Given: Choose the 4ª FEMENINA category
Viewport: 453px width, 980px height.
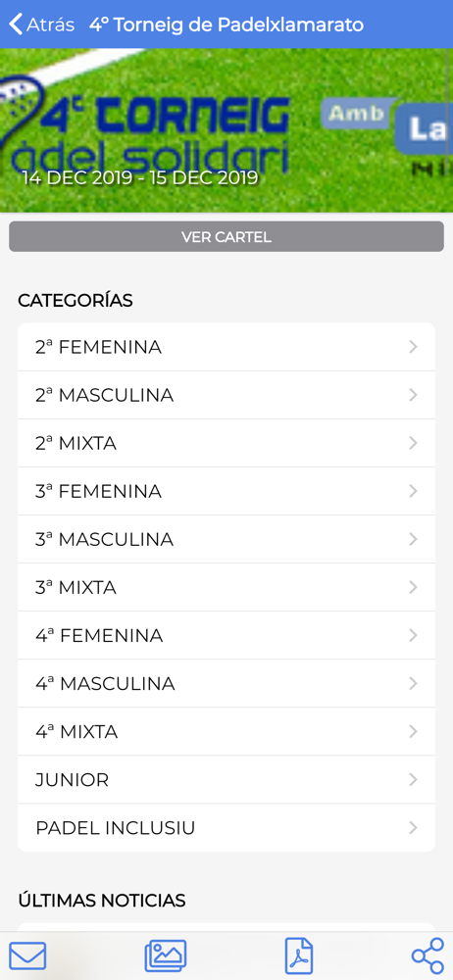Looking at the screenshot, I should click(226, 636).
